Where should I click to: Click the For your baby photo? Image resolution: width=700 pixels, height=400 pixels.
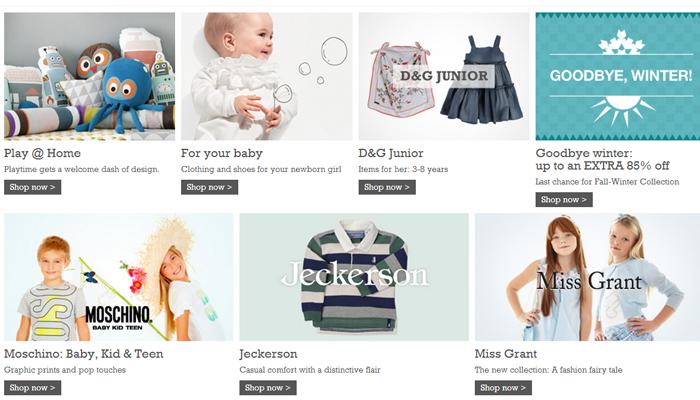pyautogui.click(x=267, y=76)
